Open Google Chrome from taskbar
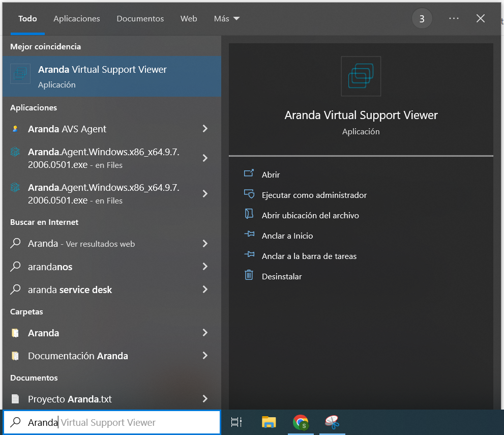 point(301,422)
